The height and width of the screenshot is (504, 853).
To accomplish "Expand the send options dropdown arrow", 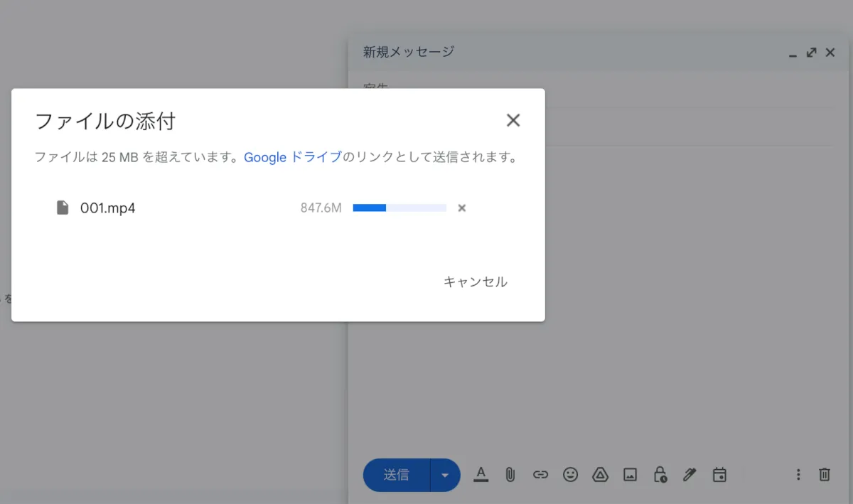I will 446,475.
